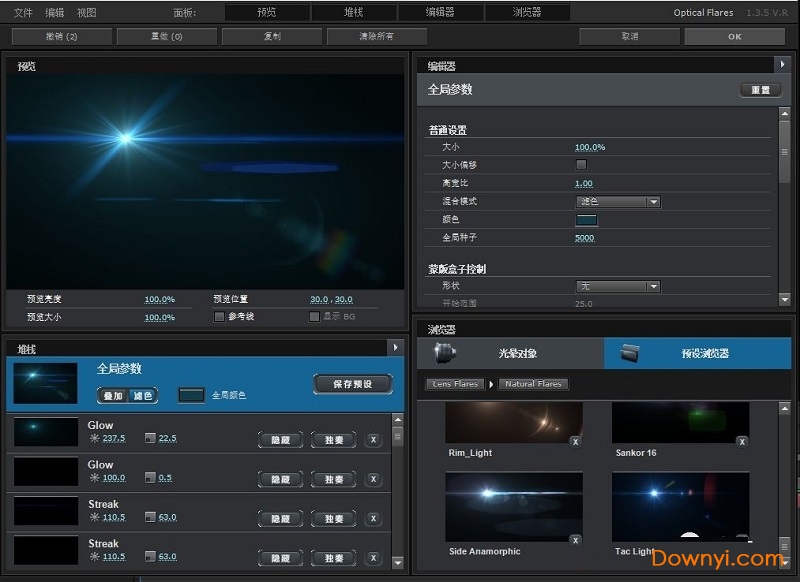Remove the second Streak element with X

tap(373, 557)
